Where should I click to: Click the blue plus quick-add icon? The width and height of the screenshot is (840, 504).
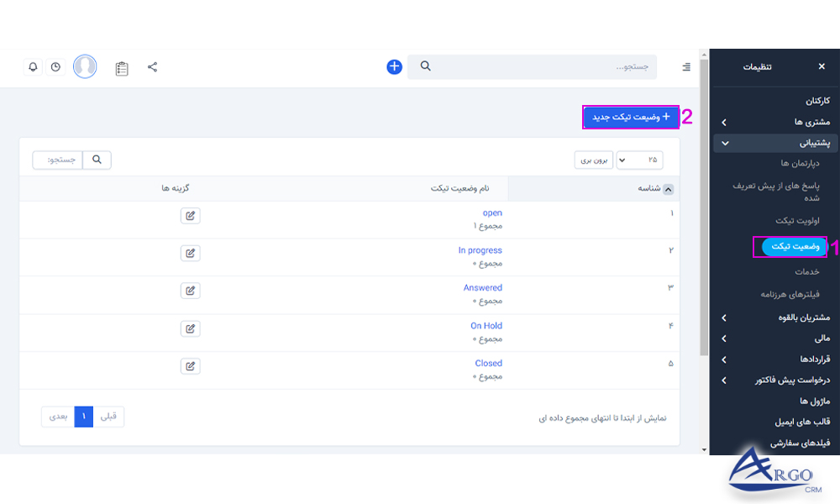[393, 66]
